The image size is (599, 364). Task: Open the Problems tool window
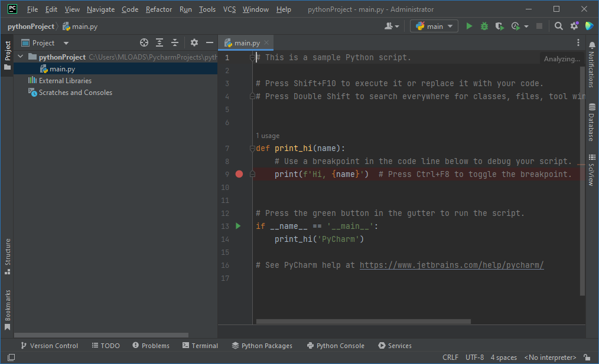(151, 346)
